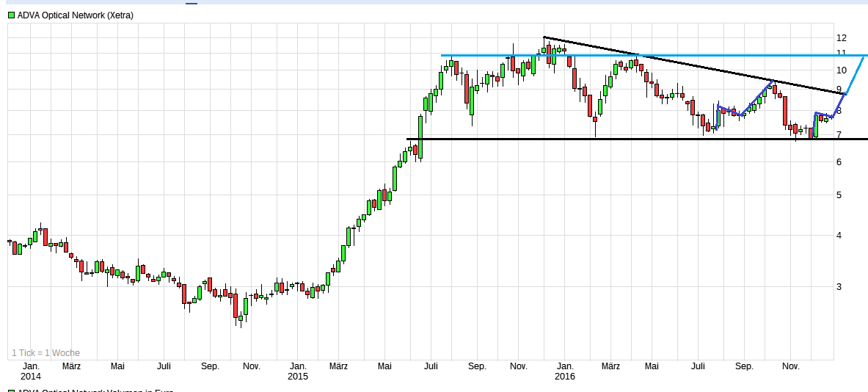The height and width of the screenshot is (392, 868).
Task: Click the price axis value 11
Action: coord(842,53)
